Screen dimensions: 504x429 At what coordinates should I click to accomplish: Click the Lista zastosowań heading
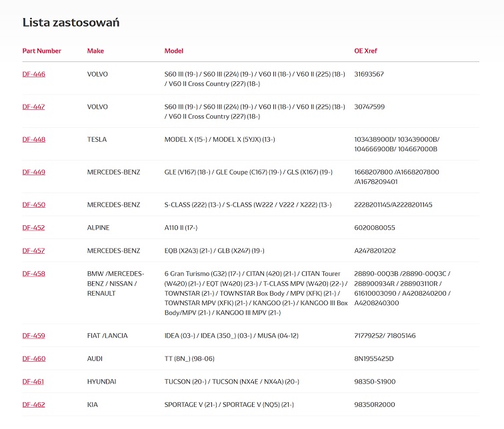point(71,23)
